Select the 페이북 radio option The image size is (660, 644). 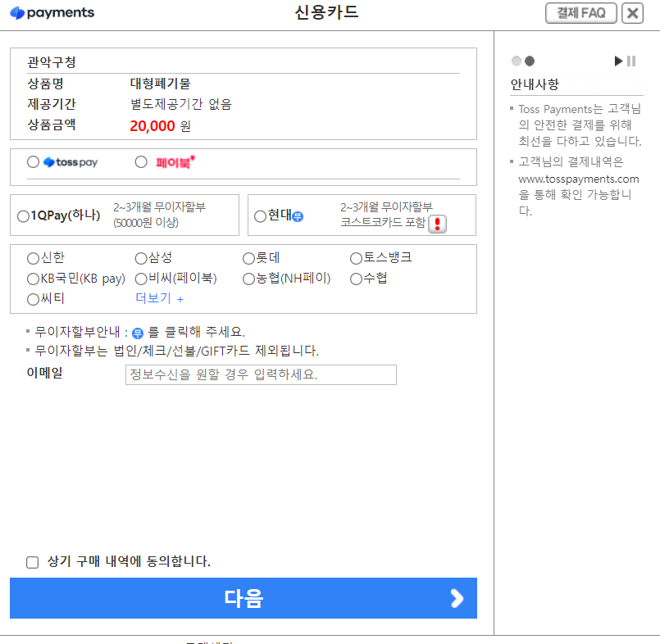point(141,162)
